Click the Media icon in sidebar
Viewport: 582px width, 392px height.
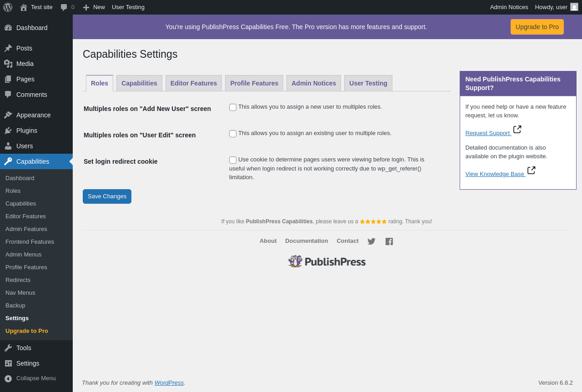tap(8, 64)
